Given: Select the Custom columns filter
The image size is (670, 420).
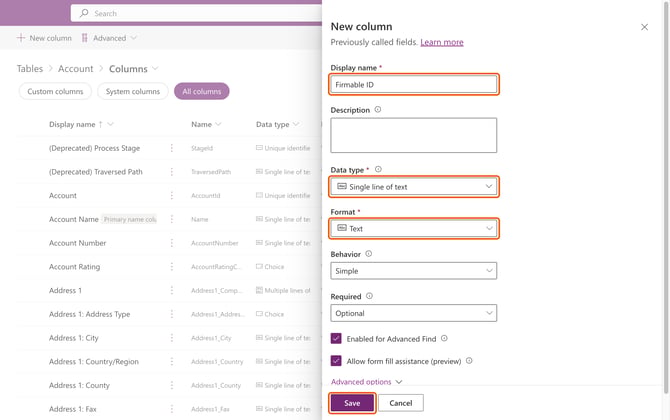Looking at the screenshot, I should coord(55,91).
